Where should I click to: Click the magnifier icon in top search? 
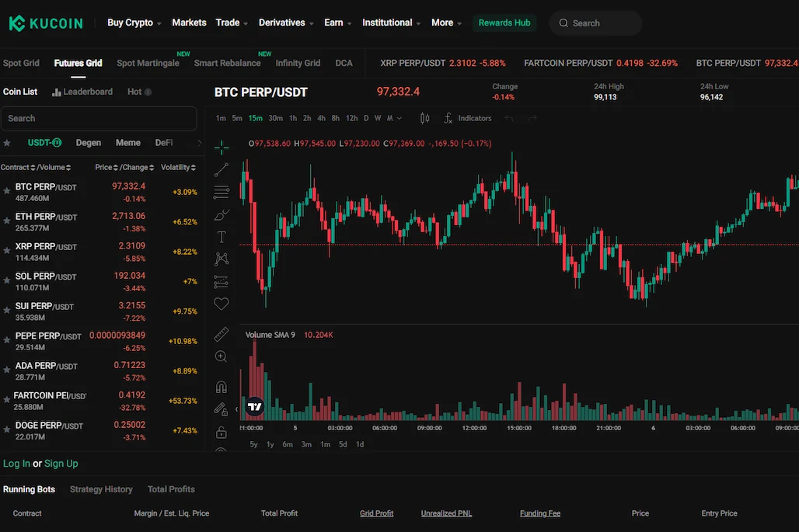[x=563, y=23]
